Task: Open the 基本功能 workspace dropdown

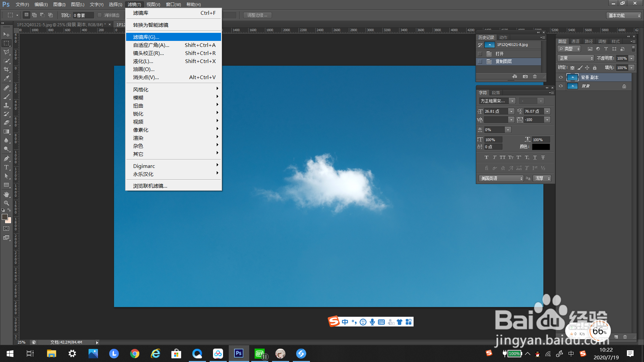Action: (x=624, y=15)
